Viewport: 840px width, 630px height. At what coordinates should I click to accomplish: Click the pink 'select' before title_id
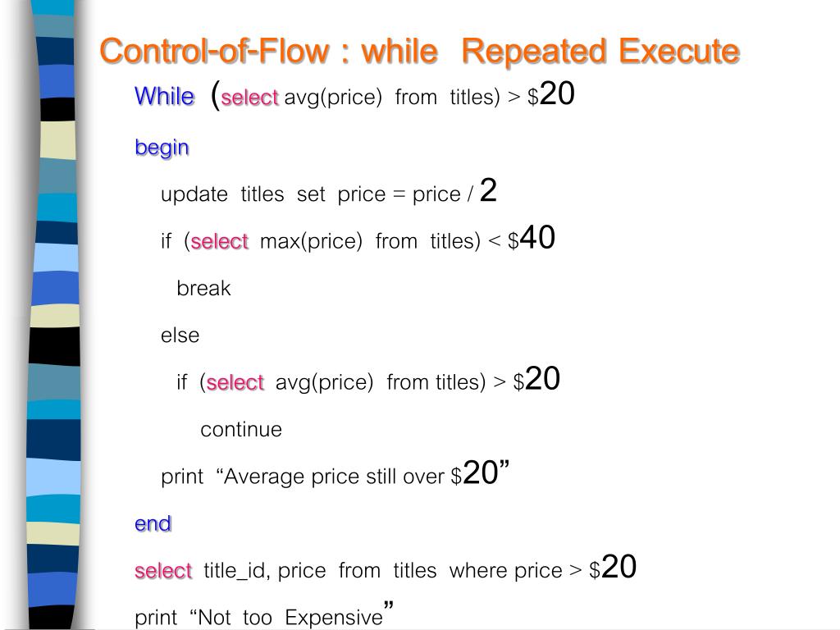[x=163, y=571]
